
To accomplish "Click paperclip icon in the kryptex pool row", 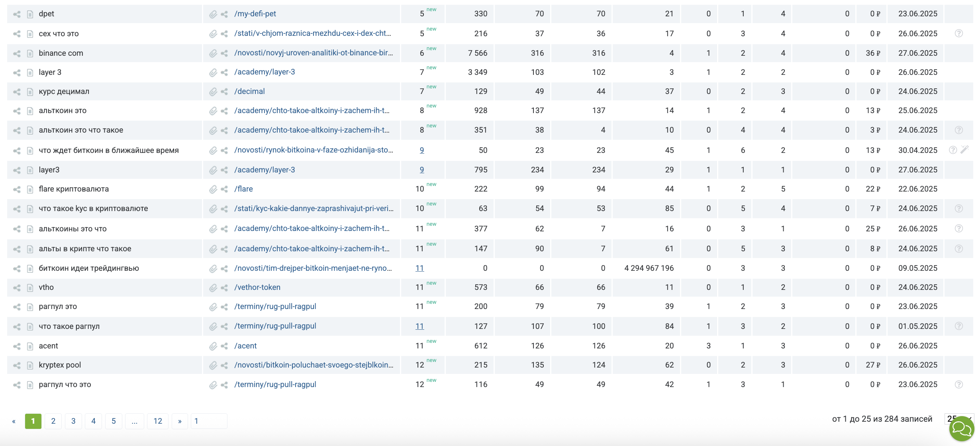I will 213,365.
